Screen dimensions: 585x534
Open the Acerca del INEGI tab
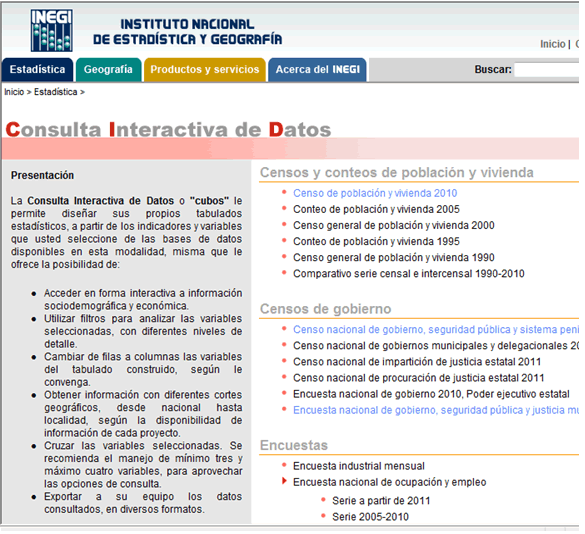pyautogui.click(x=317, y=70)
